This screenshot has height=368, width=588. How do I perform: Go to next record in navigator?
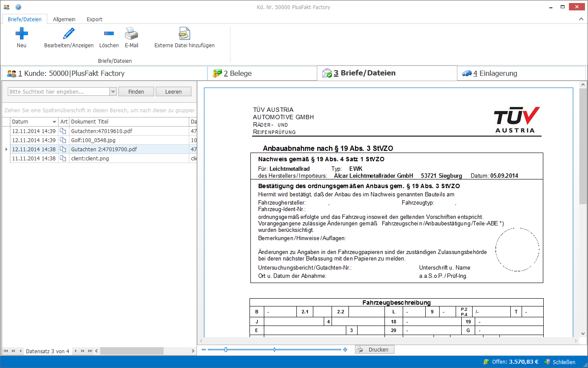pyautogui.click(x=76, y=351)
